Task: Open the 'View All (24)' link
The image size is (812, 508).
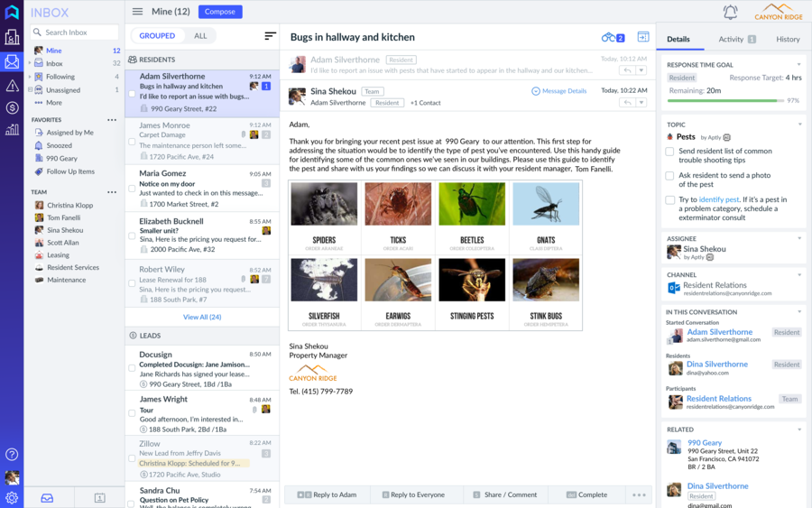Action: [x=202, y=318]
